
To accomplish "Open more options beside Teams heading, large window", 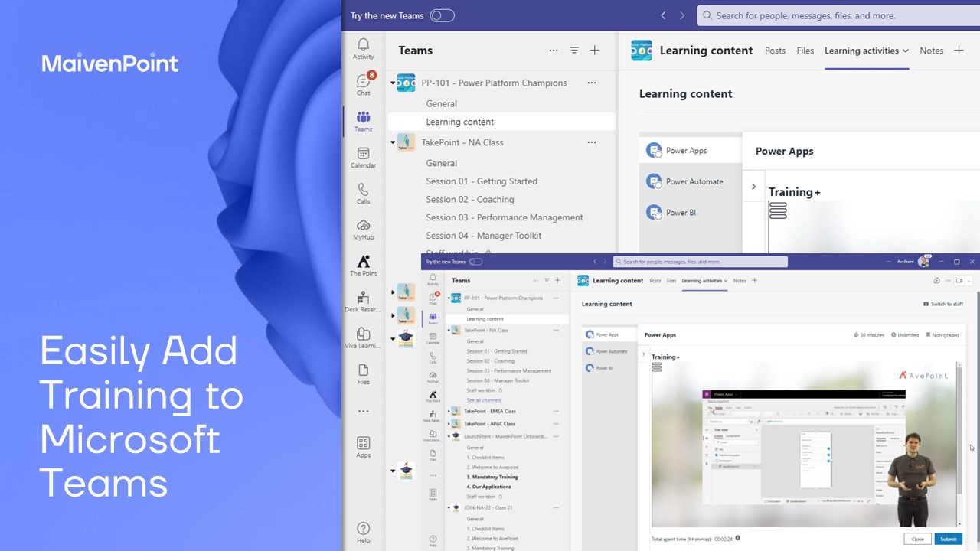I will point(554,51).
